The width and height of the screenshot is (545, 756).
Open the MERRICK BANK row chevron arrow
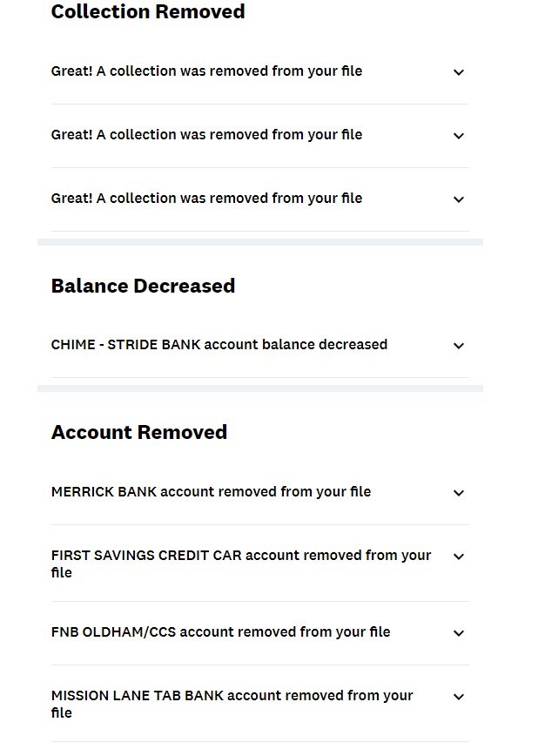(459, 493)
